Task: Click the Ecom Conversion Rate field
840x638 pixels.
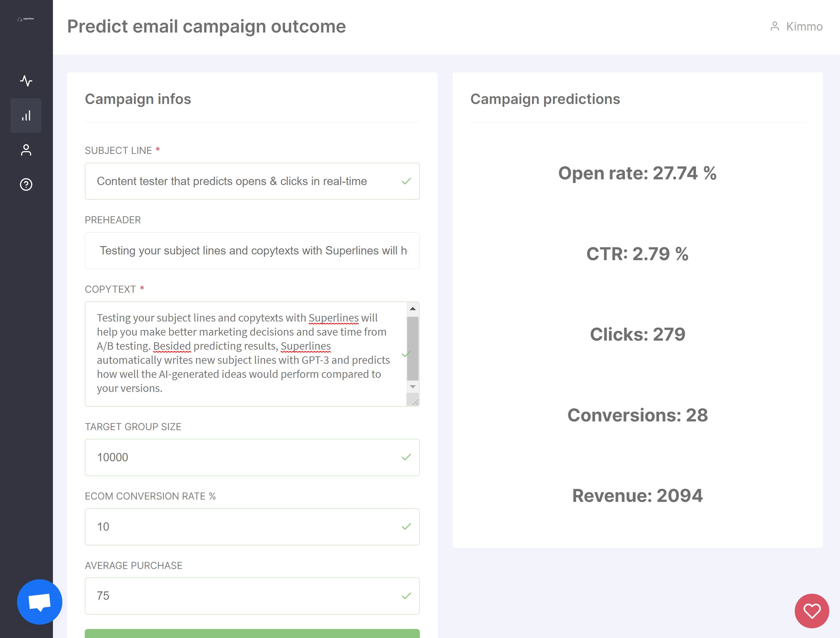Action: point(243,527)
